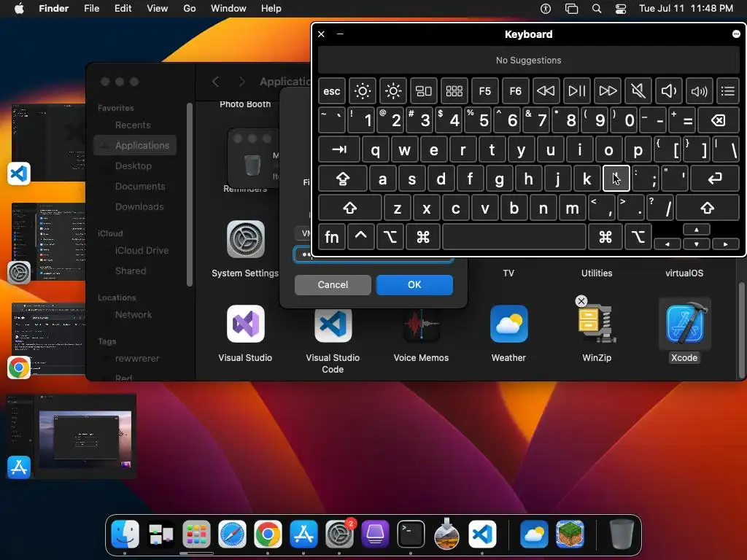Select the Chrome window thumbnail in Stage Manager
This screenshot has height=560, width=747.
[x=49, y=338]
